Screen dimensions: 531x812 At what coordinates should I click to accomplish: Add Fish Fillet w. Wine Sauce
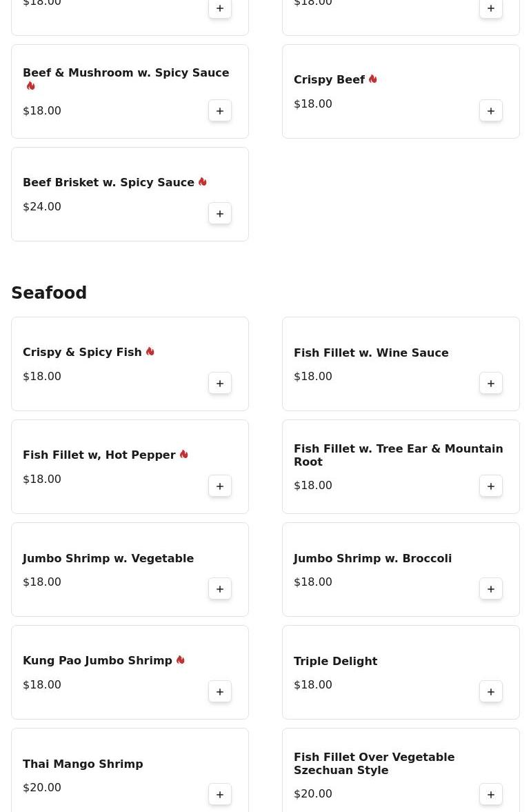[x=491, y=384]
